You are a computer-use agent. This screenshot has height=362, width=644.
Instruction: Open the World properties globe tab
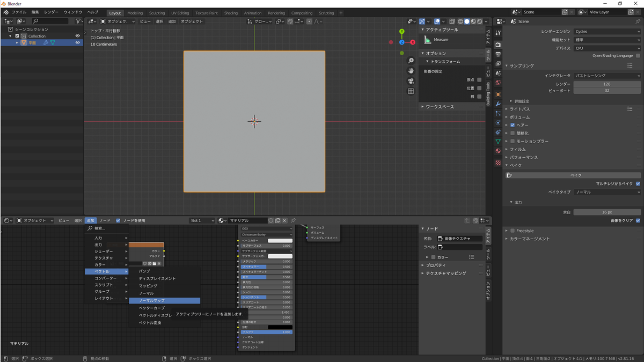pos(498,83)
